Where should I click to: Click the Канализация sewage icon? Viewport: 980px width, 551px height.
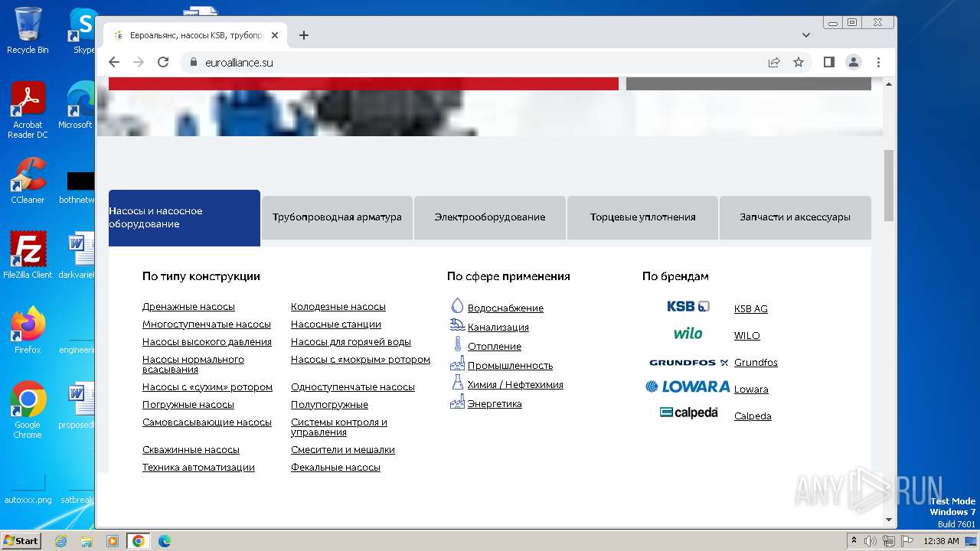(x=457, y=325)
